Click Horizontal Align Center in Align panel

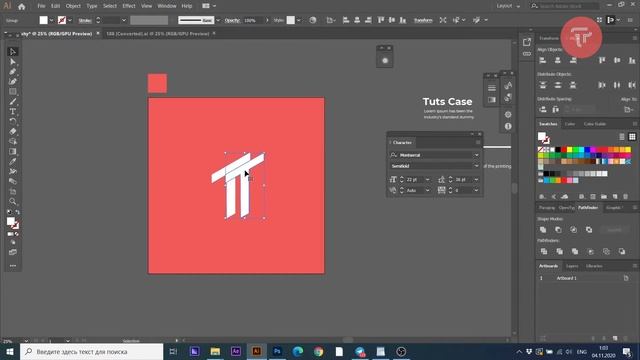558,60
